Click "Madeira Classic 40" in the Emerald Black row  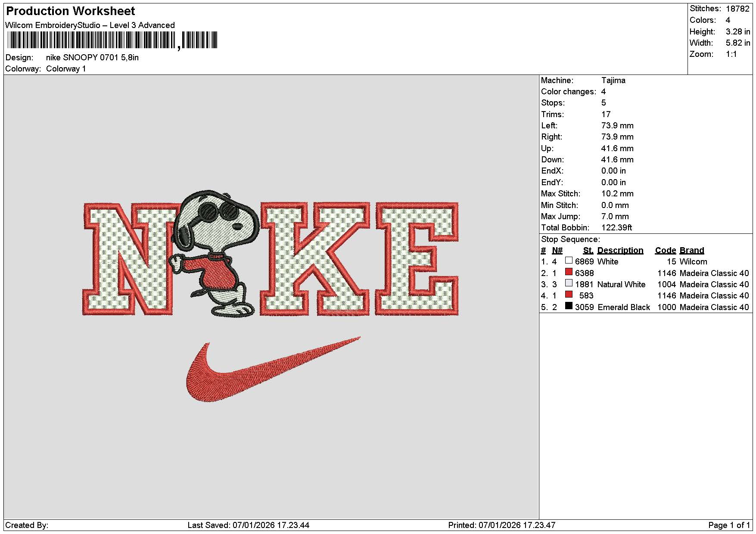coord(714,307)
